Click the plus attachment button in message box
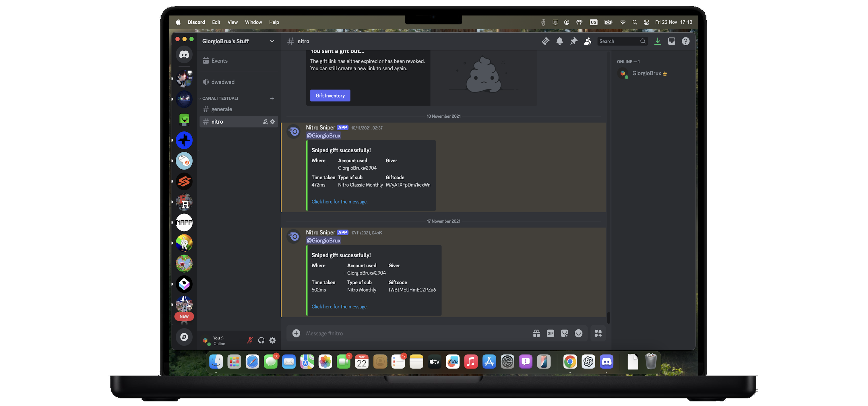 click(x=296, y=333)
